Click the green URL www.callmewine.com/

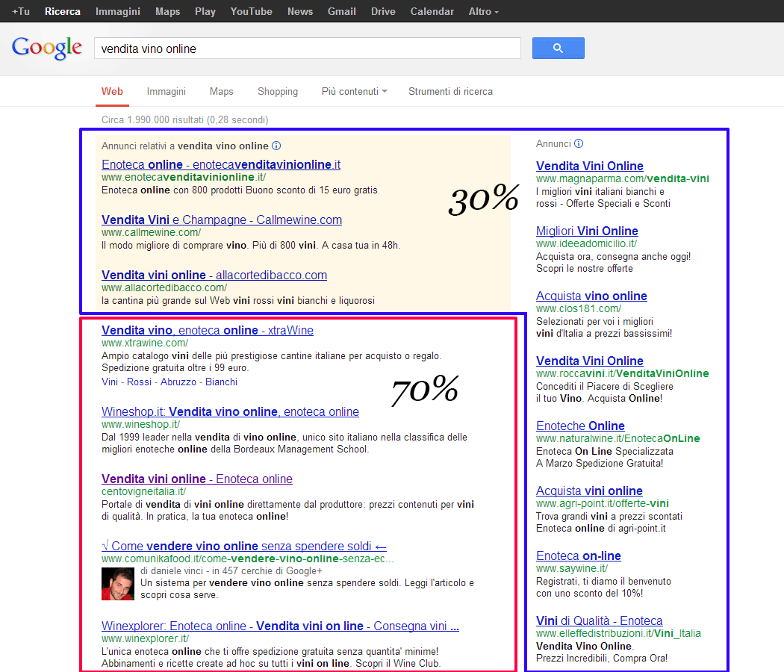[x=151, y=232]
